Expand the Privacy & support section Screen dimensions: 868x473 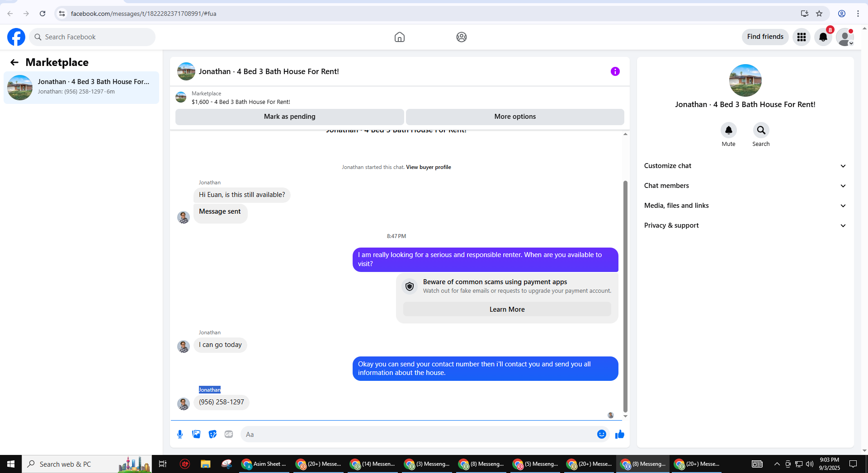click(x=745, y=225)
